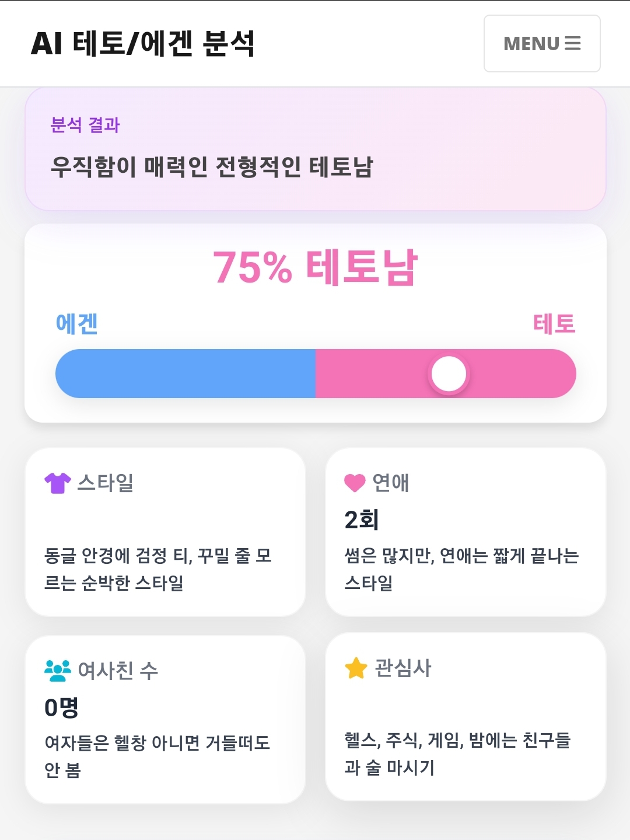The image size is (630, 840).
Task: Click the blue 에겐 portion of bar
Action: coord(185,374)
